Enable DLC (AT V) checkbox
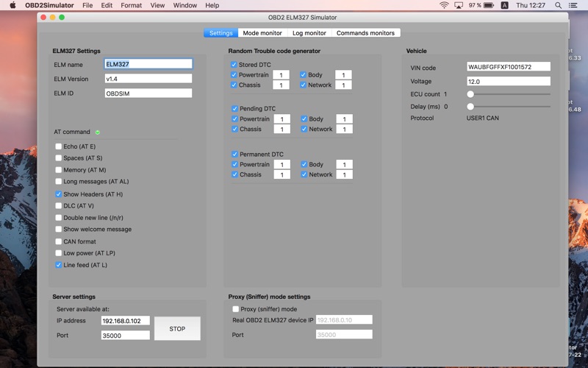Image resolution: width=588 pixels, height=368 pixels. click(59, 206)
